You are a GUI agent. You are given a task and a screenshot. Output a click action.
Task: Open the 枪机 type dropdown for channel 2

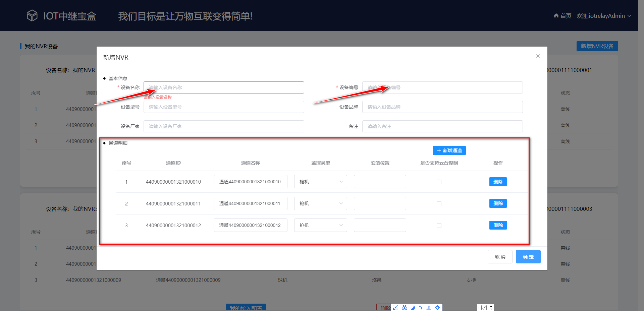coord(320,203)
